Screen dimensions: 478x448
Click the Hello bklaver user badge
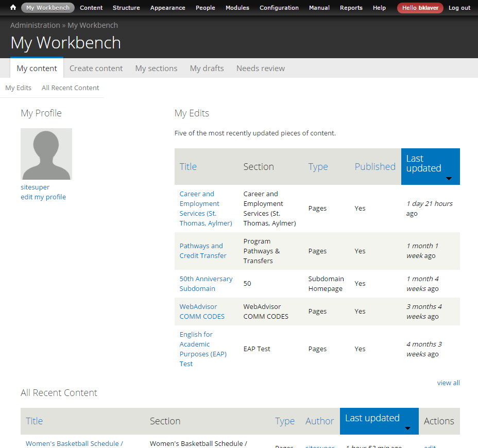coord(420,8)
